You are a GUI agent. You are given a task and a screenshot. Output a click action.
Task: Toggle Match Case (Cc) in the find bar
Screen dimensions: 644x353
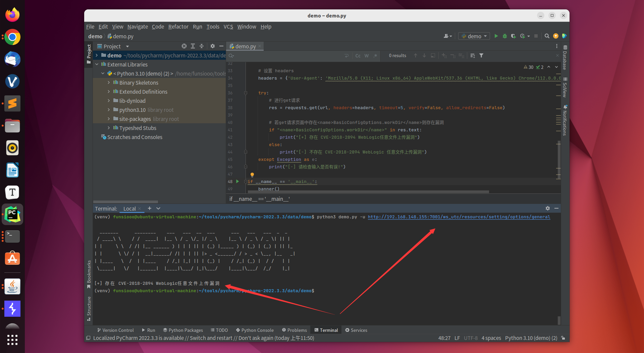pos(358,55)
